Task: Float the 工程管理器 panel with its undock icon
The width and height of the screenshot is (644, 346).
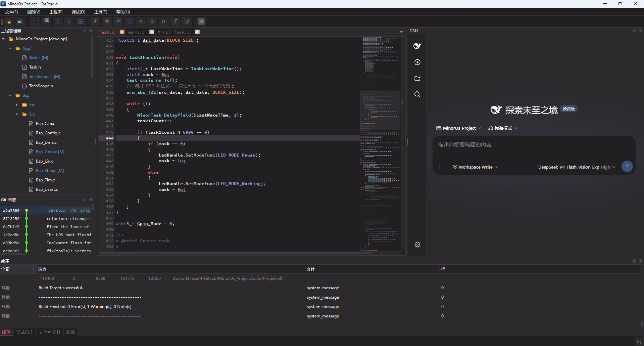Action: pyautogui.click(x=85, y=31)
